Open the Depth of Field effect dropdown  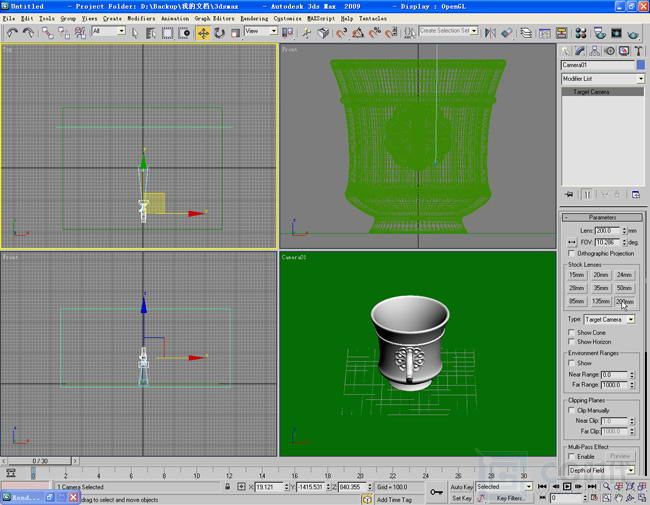coord(601,470)
